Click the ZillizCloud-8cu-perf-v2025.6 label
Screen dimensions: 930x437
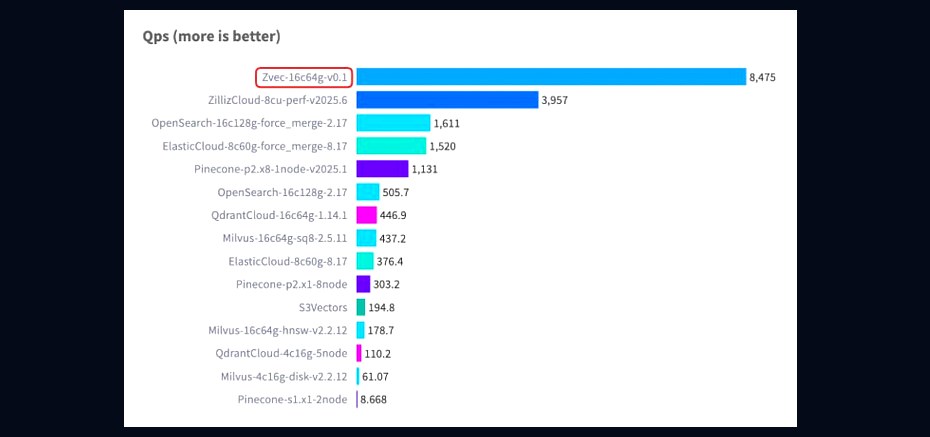(276, 100)
